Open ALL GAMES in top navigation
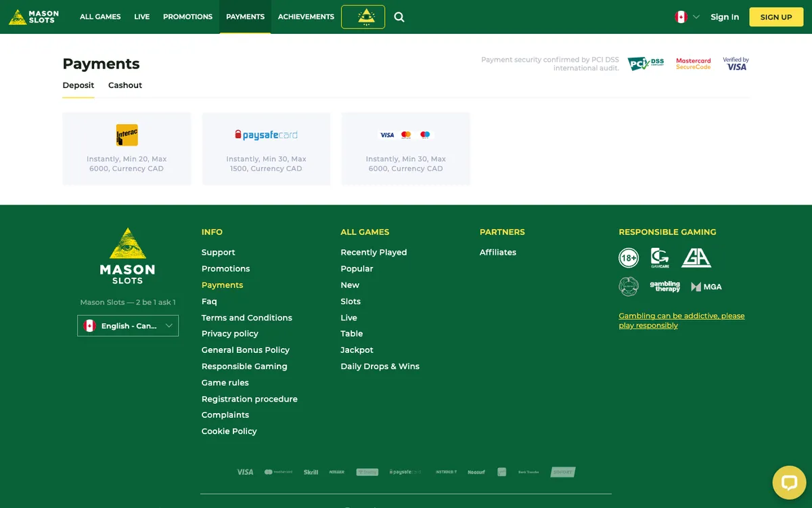Image resolution: width=812 pixels, height=508 pixels. point(100,17)
